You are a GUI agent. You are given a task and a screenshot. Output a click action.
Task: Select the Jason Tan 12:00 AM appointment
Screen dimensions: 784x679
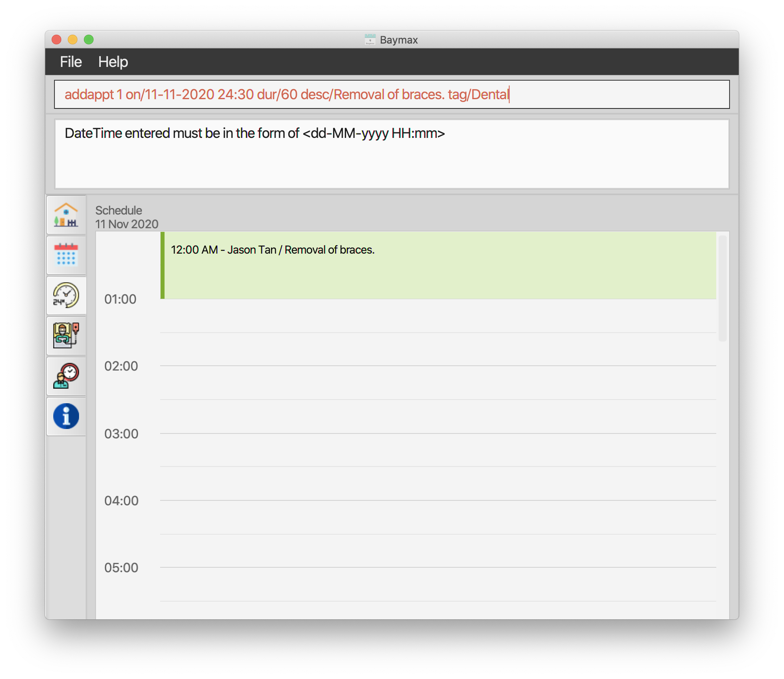pos(438,265)
